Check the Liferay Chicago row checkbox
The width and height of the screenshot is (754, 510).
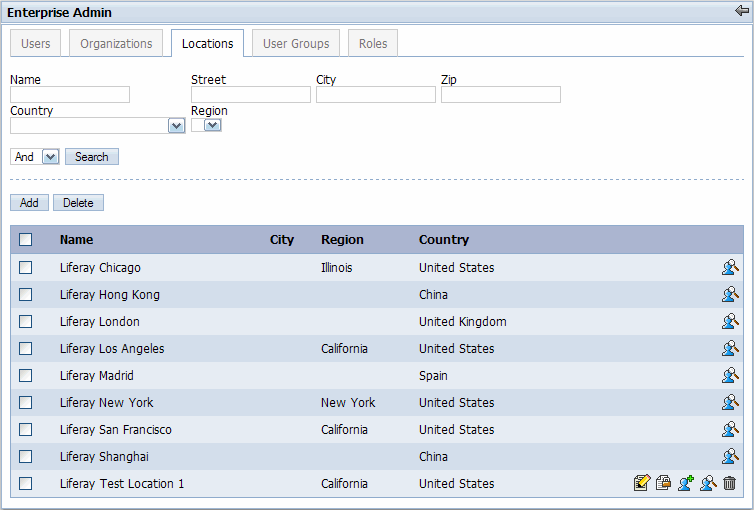pyautogui.click(x=25, y=267)
